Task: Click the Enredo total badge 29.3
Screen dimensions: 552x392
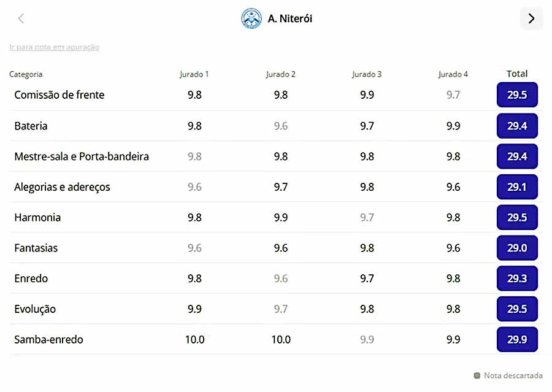Action: coord(517,278)
